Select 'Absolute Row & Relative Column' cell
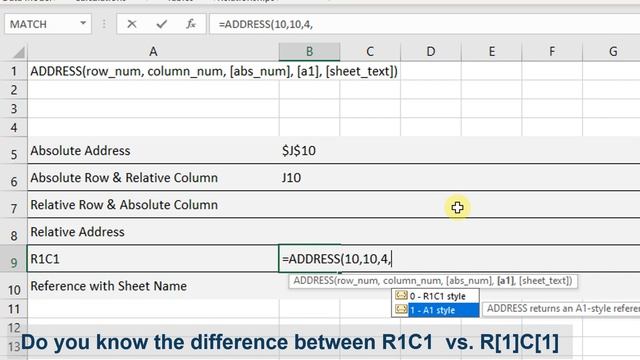Viewport: 640px width, 360px height. pyautogui.click(x=153, y=177)
